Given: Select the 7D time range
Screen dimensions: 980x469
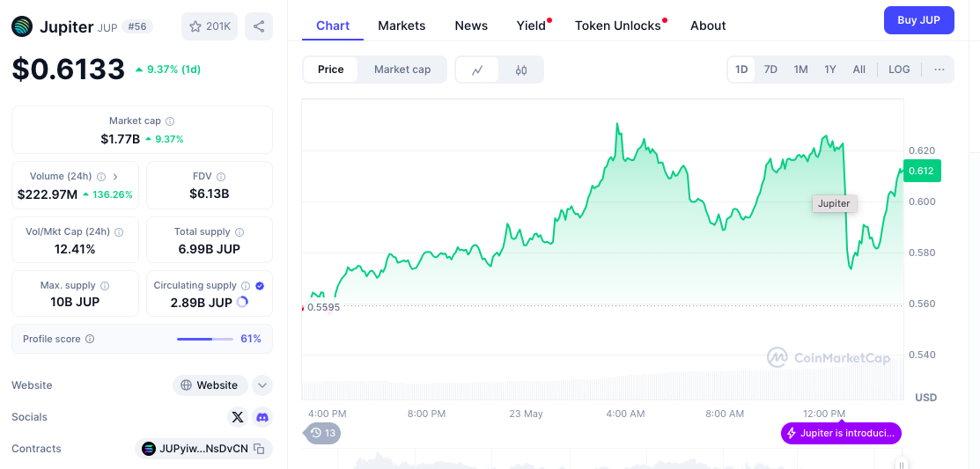Looking at the screenshot, I should (x=770, y=70).
